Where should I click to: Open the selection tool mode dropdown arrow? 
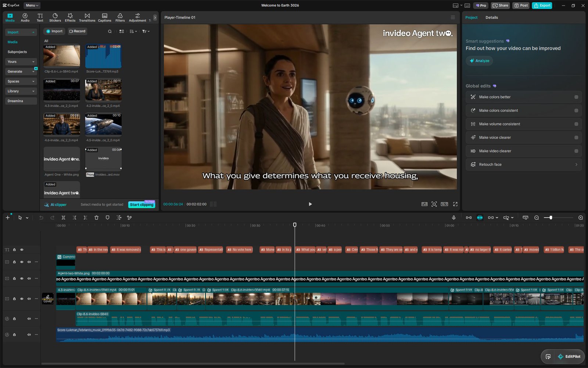[x=27, y=218]
